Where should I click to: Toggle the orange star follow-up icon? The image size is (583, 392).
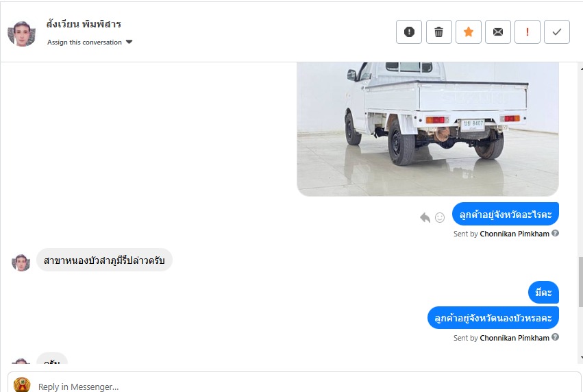[469, 32]
